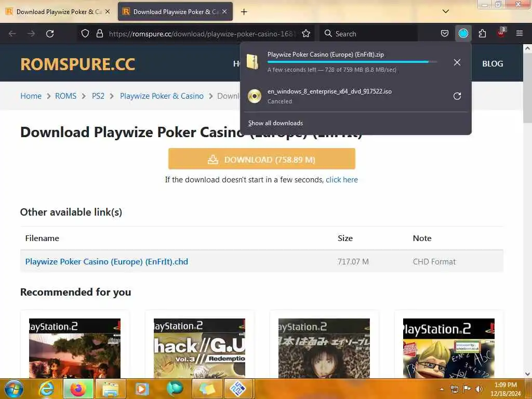Click the download progress bar for the zip

pyautogui.click(x=352, y=62)
